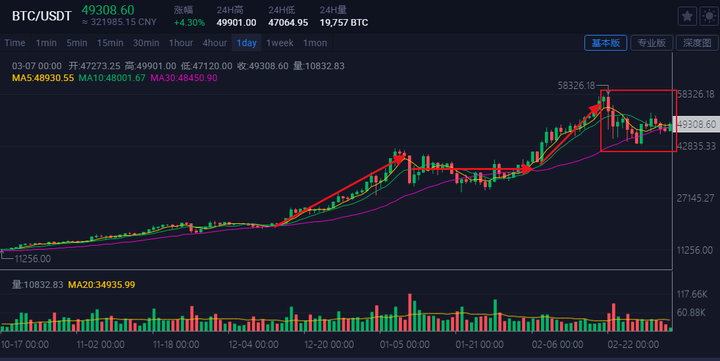The height and width of the screenshot is (361, 720).
Task: Click the 117.66K volume axis label
Action: (x=692, y=294)
